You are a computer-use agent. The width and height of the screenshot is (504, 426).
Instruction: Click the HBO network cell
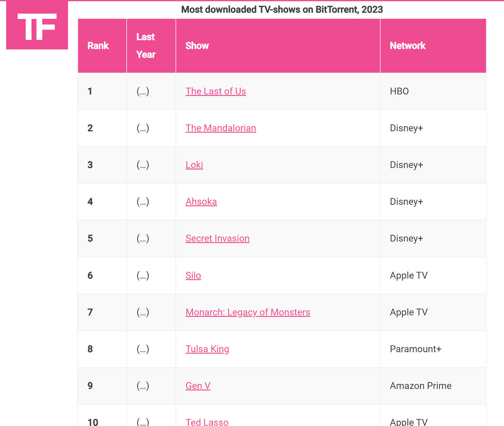399,91
